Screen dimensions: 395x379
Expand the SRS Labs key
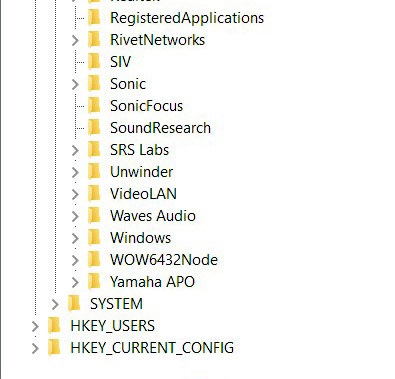pyautogui.click(x=75, y=150)
